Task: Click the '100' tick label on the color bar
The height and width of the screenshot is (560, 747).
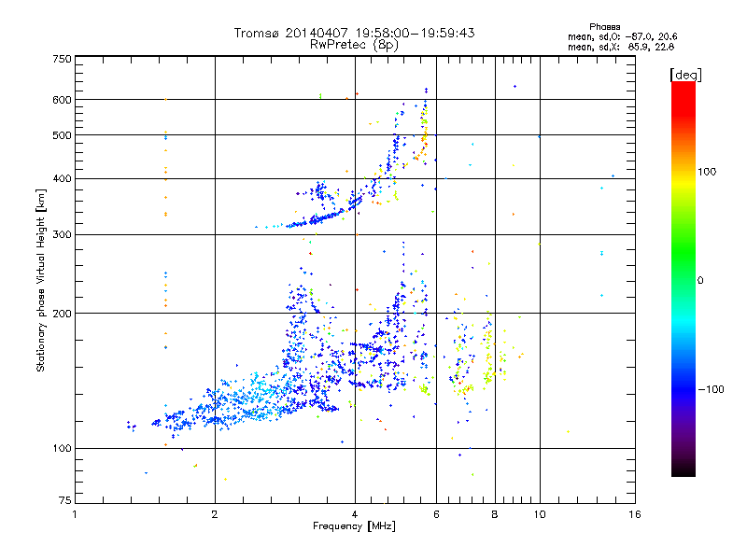Action: 707,172
